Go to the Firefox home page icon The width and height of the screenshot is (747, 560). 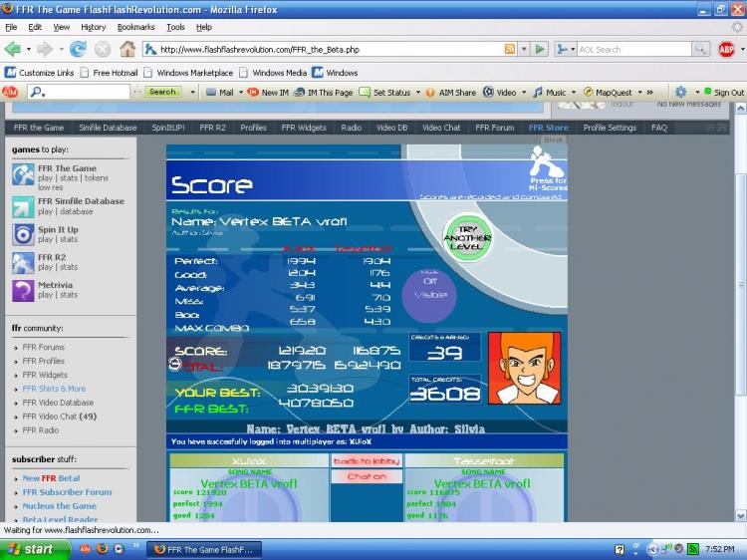click(x=127, y=49)
